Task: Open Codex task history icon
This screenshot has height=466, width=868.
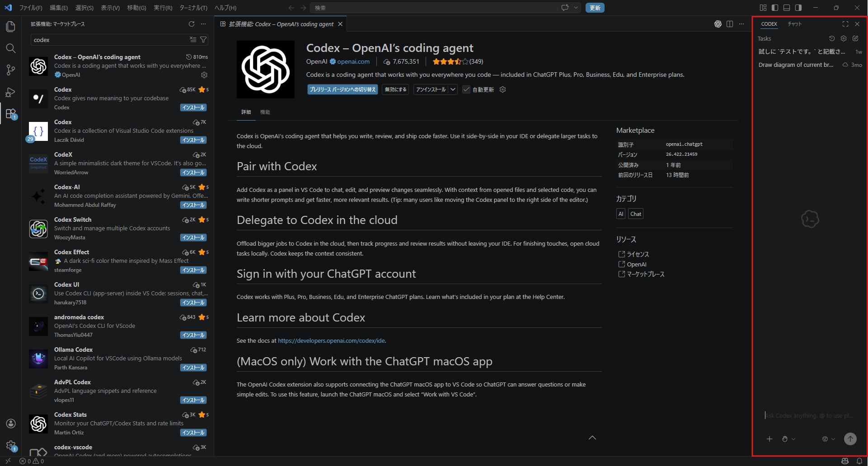Action: coord(832,38)
